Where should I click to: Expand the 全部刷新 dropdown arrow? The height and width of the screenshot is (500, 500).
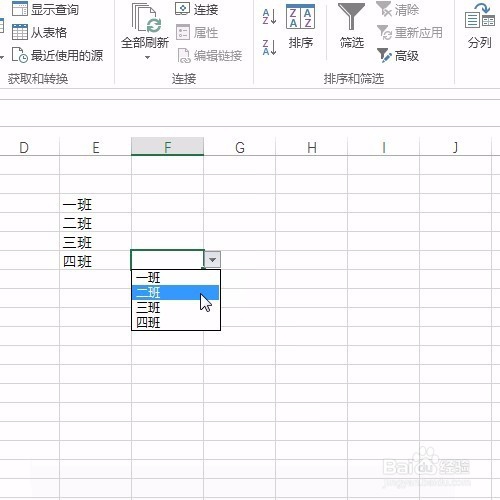(x=147, y=57)
